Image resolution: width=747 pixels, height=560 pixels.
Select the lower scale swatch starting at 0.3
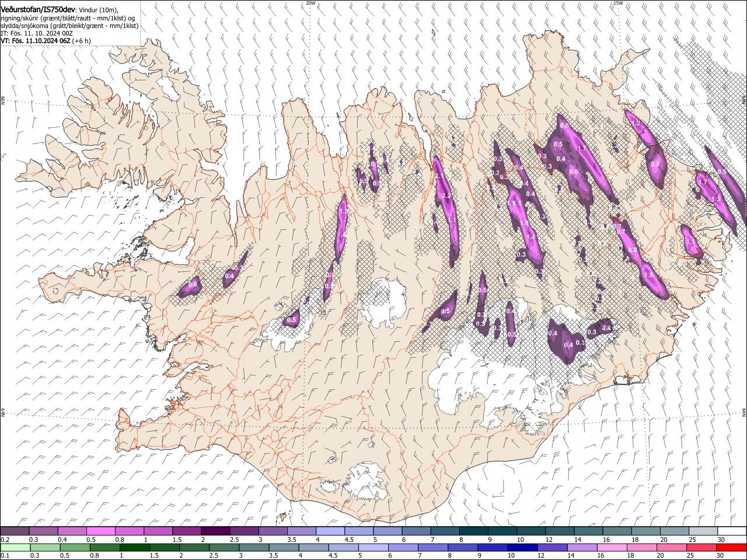point(46,547)
